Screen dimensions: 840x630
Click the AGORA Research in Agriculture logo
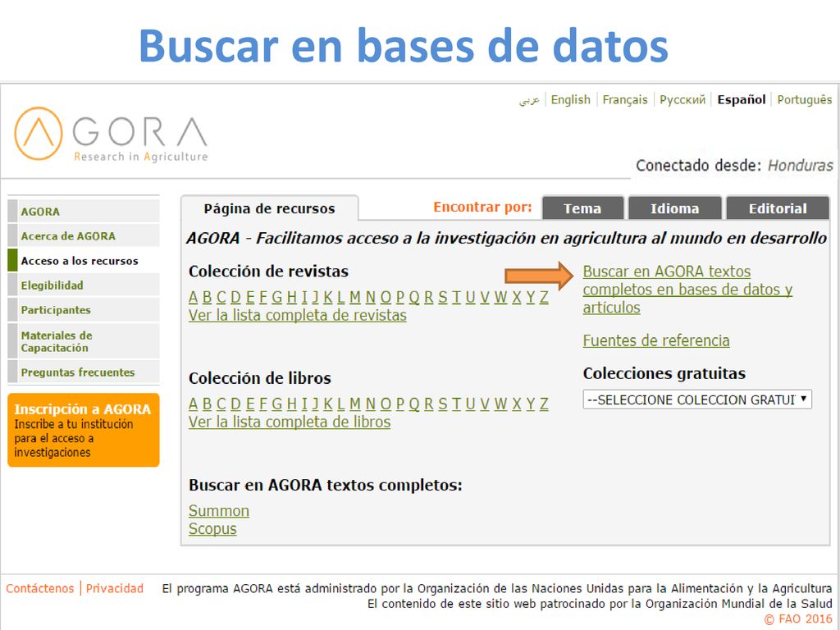[x=111, y=134]
